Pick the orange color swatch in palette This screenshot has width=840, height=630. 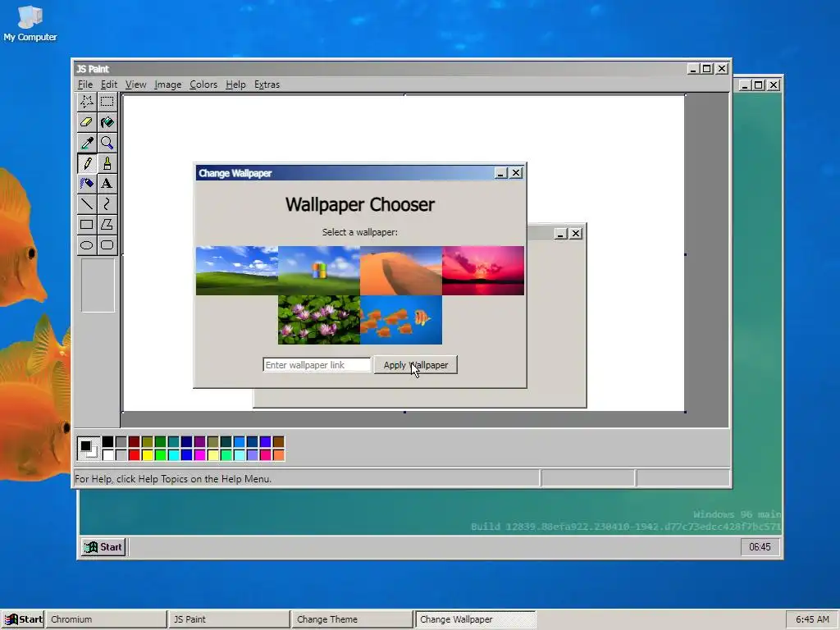pos(279,454)
